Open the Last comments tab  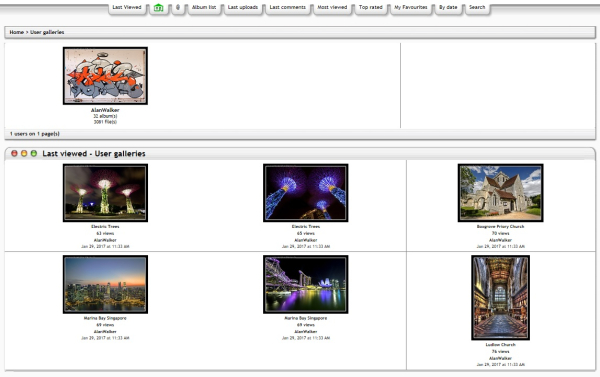(288, 7)
